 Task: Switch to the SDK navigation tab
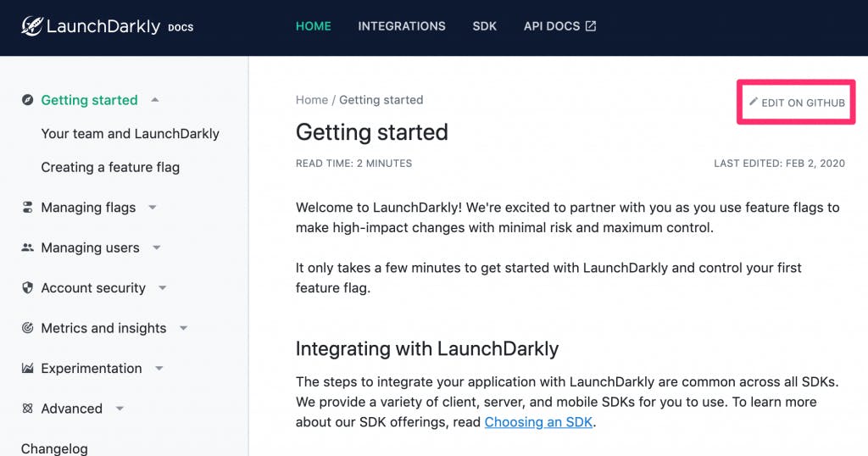(x=484, y=26)
